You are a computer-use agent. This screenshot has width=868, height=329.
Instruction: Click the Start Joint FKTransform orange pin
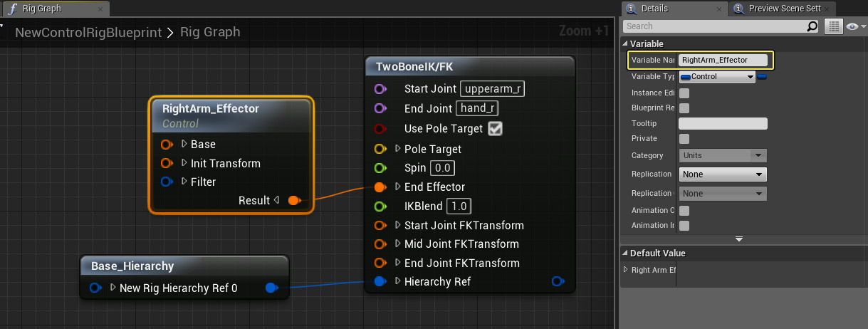[380, 225]
